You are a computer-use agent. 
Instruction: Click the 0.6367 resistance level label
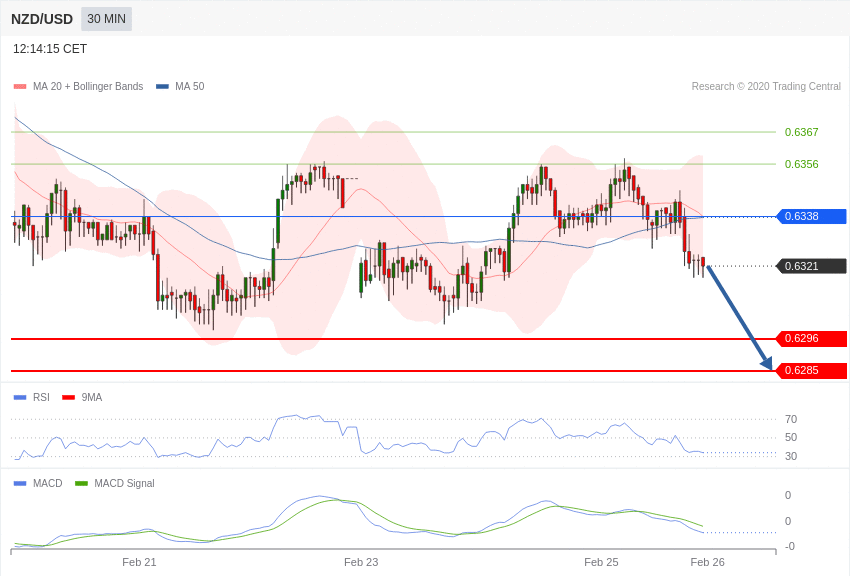(x=801, y=132)
